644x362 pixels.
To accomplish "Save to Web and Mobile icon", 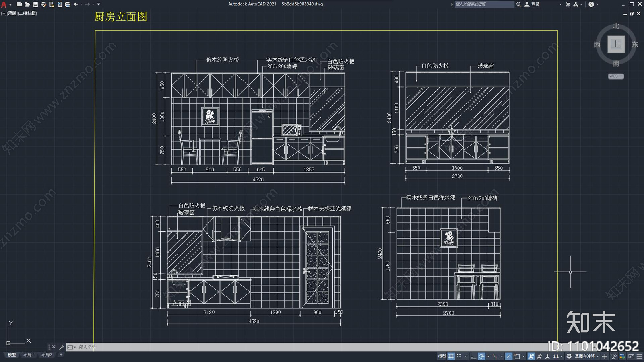I will [x=60, y=4].
